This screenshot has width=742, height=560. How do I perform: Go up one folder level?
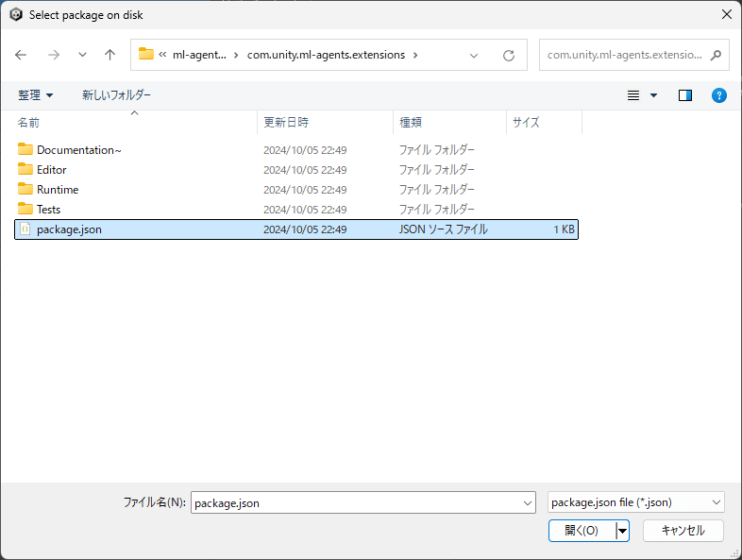[110, 55]
